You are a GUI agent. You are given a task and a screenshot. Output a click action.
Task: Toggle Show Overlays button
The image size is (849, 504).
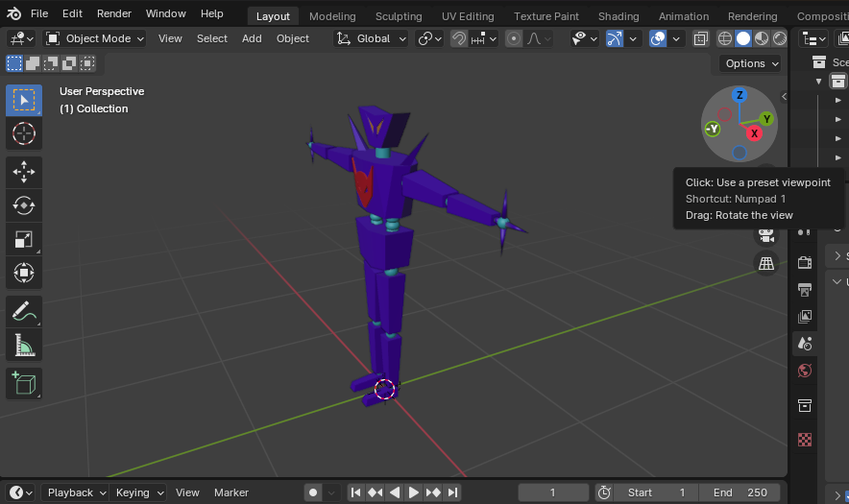click(658, 38)
